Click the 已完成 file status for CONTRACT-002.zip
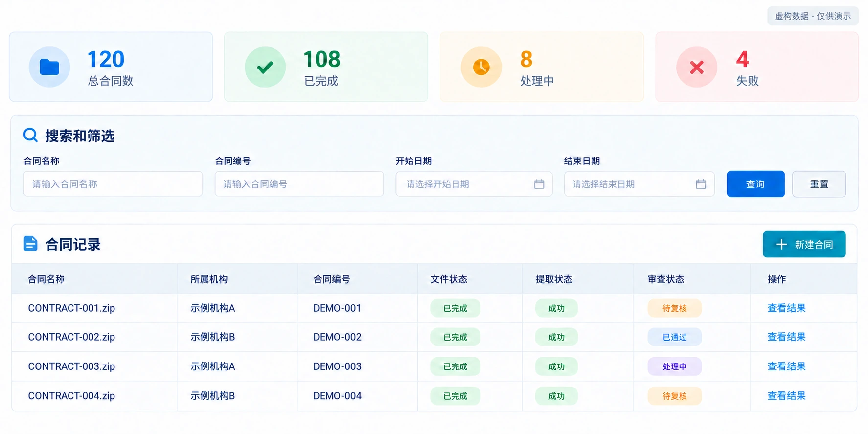Screen dimensions: 868x434 click(455, 337)
